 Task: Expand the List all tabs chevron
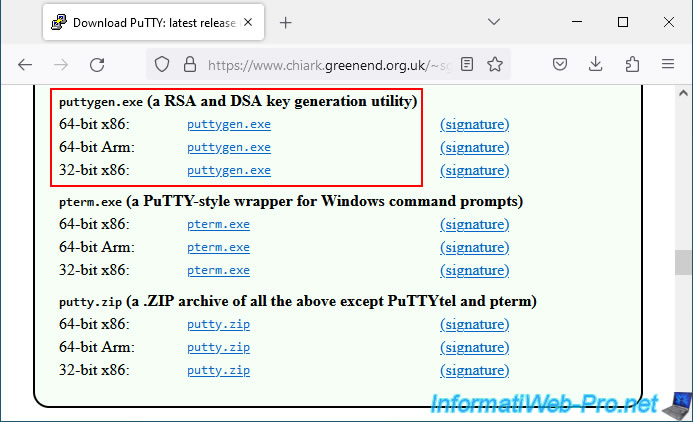coord(494,21)
